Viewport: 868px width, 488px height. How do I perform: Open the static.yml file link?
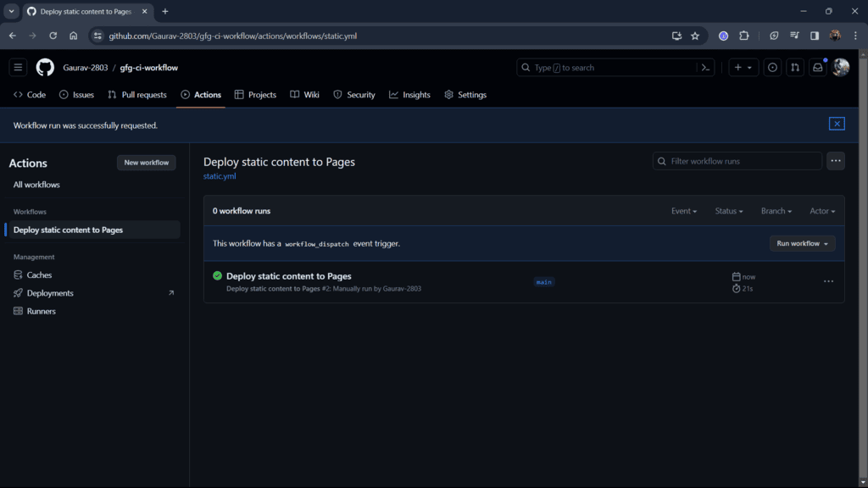[220, 176]
